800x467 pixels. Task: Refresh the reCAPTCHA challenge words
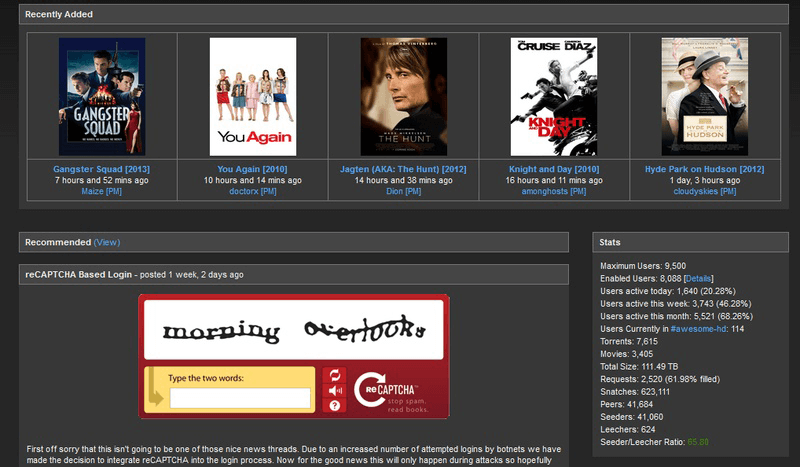(x=335, y=375)
